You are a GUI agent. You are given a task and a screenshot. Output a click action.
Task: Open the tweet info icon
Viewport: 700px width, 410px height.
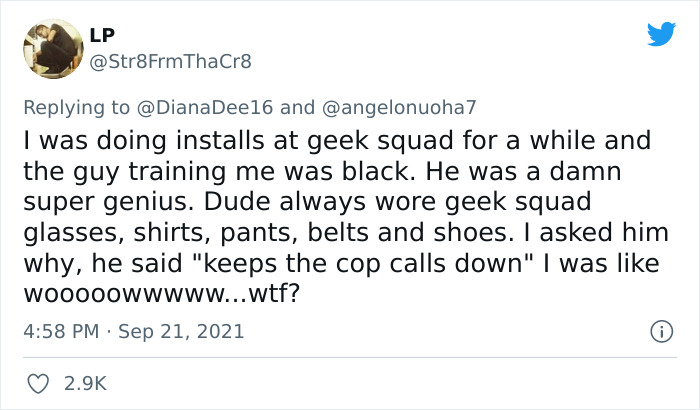coord(660,331)
